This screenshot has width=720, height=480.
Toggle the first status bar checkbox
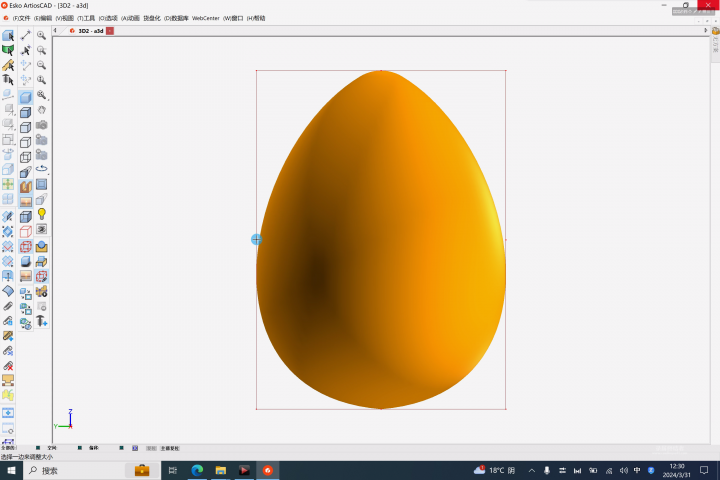[x=38, y=448]
